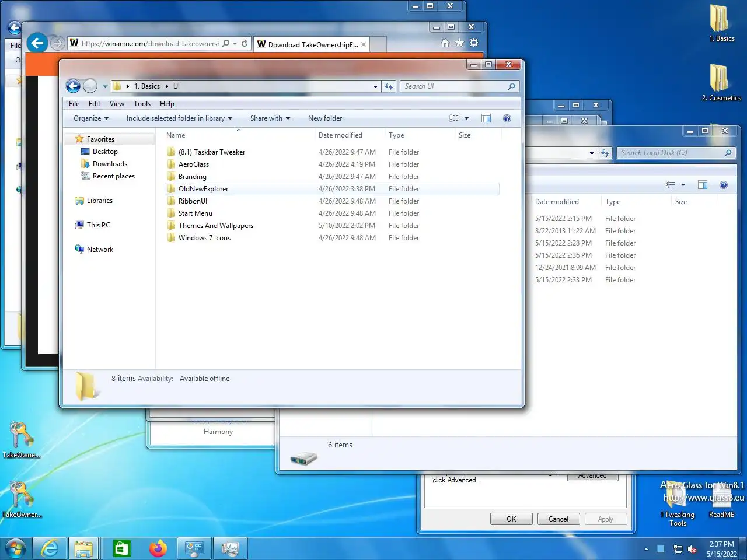Open the Help menu

167,104
